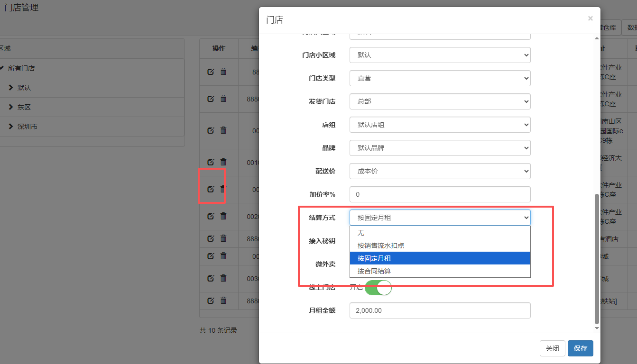
Task: Click the edit icon in the first store row
Action: tap(211, 72)
